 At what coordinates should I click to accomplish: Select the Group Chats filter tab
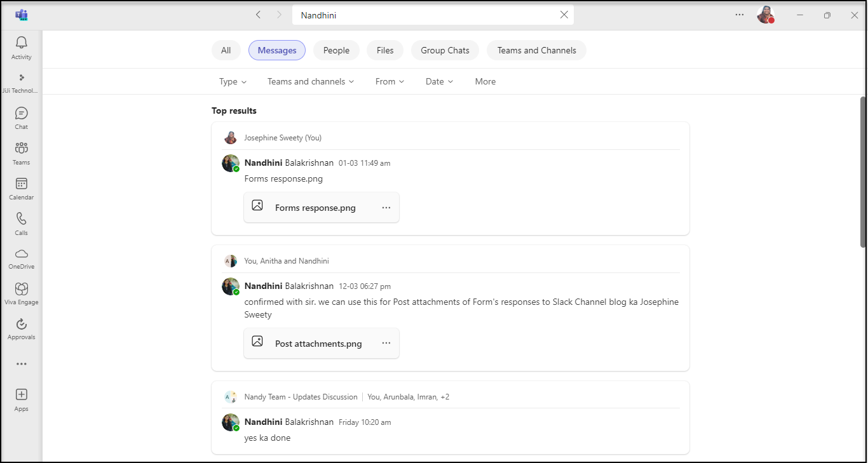[x=445, y=50]
